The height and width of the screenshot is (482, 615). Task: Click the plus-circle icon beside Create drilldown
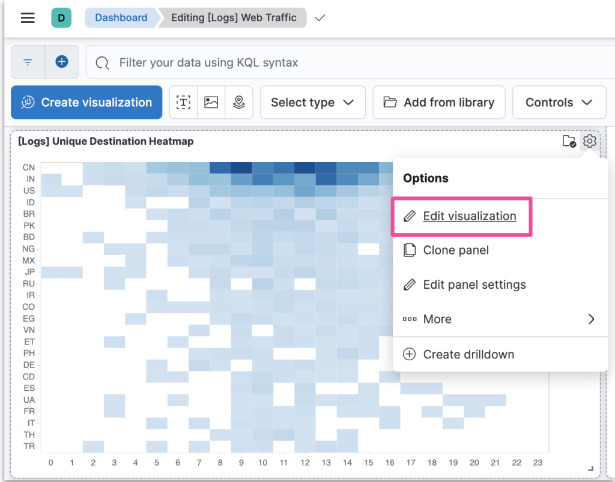click(409, 354)
